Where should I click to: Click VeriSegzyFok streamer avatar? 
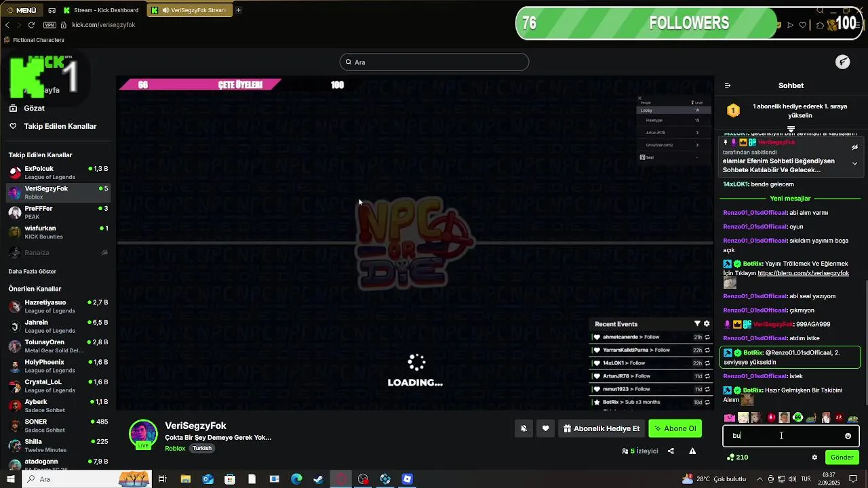coord(143,434)
